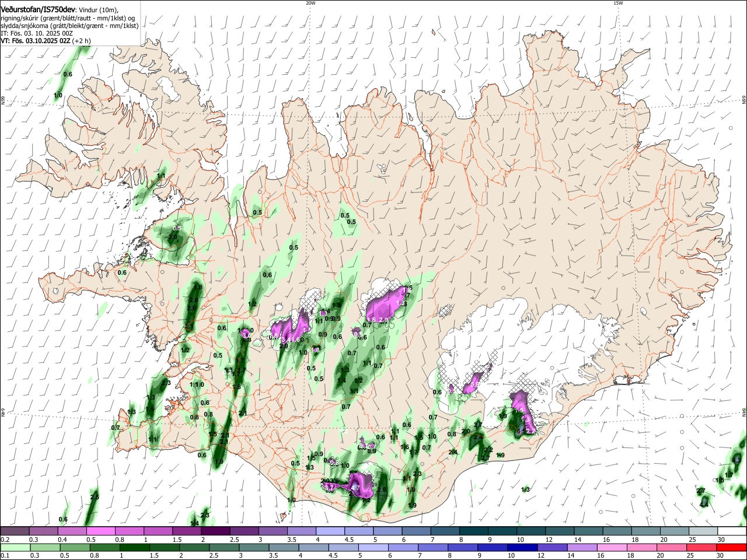Click the 15W longitude label
Screen dimensions: 747x560
pos(618,3)
